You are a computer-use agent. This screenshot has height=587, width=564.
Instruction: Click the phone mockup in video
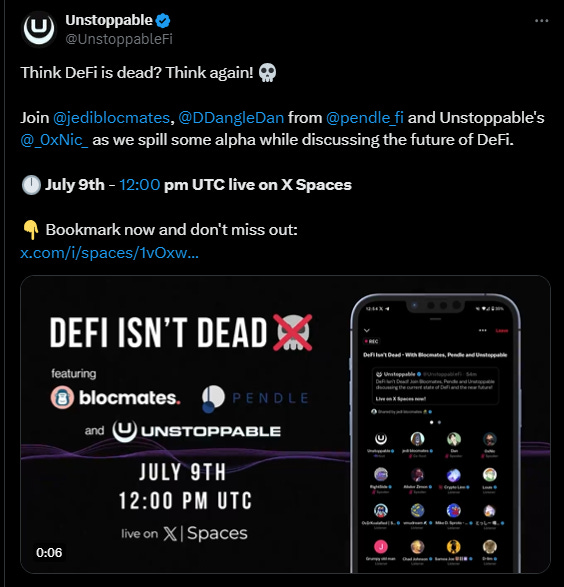tap(435, 433)
